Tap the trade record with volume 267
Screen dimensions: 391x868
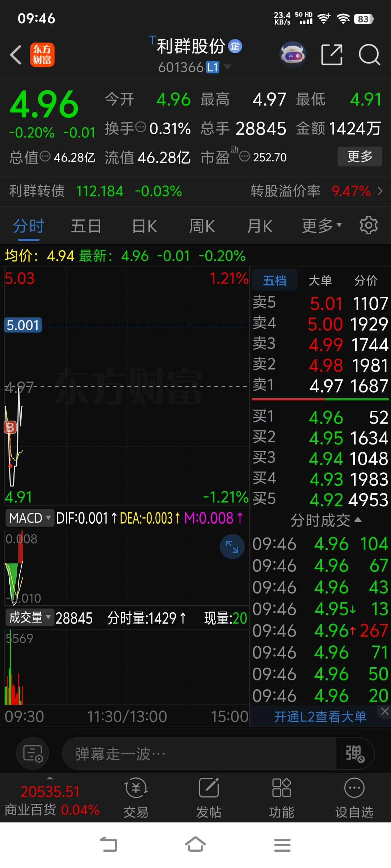(x=320, y=630)
